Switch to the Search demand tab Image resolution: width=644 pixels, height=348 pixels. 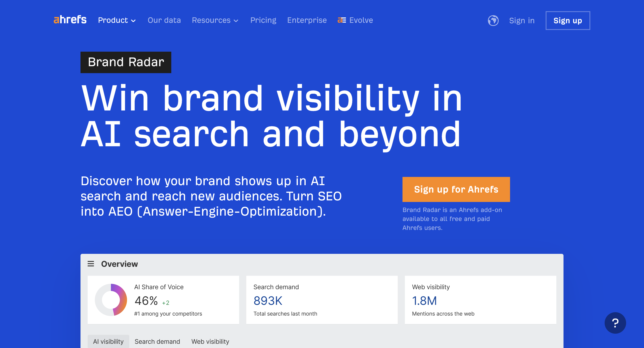(157, 341)
